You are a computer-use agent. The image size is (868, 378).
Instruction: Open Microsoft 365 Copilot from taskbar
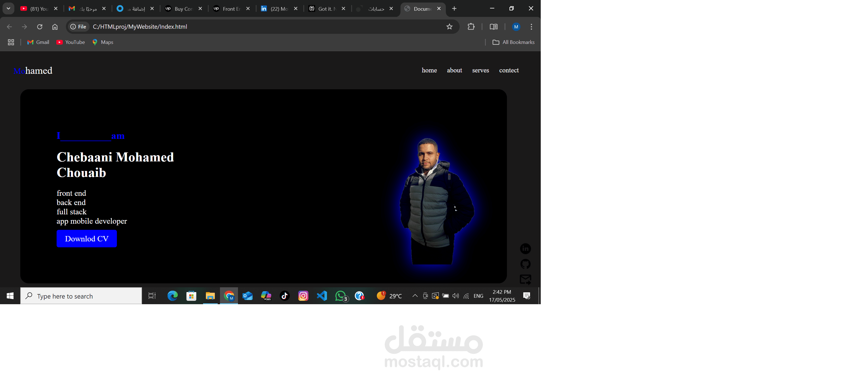click(x=266, y=296)
